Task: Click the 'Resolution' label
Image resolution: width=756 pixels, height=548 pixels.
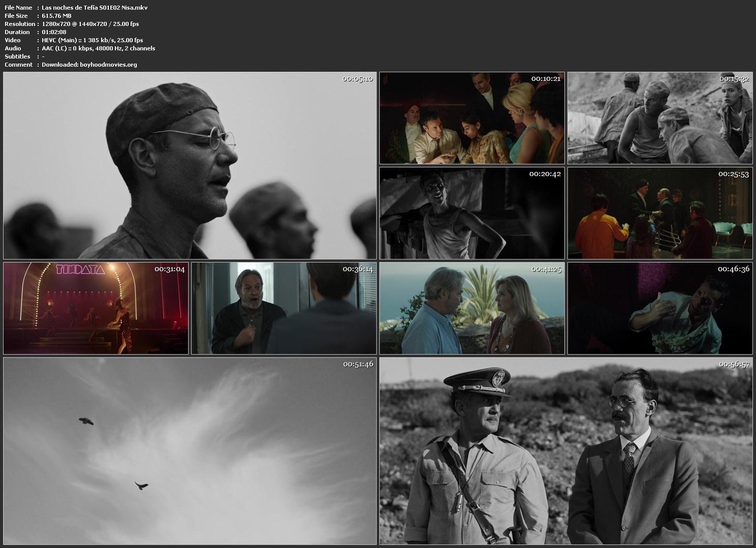Action: (x=20, y=24)
